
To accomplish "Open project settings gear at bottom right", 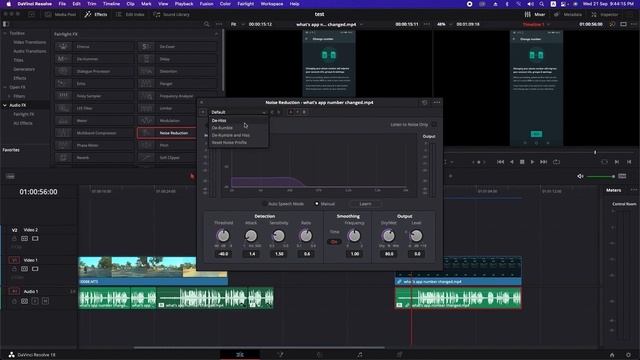I will (x=628, y=355).
